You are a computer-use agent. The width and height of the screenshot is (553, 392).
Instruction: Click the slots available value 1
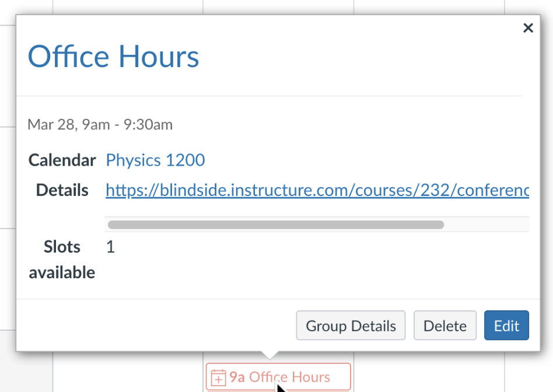110,247
